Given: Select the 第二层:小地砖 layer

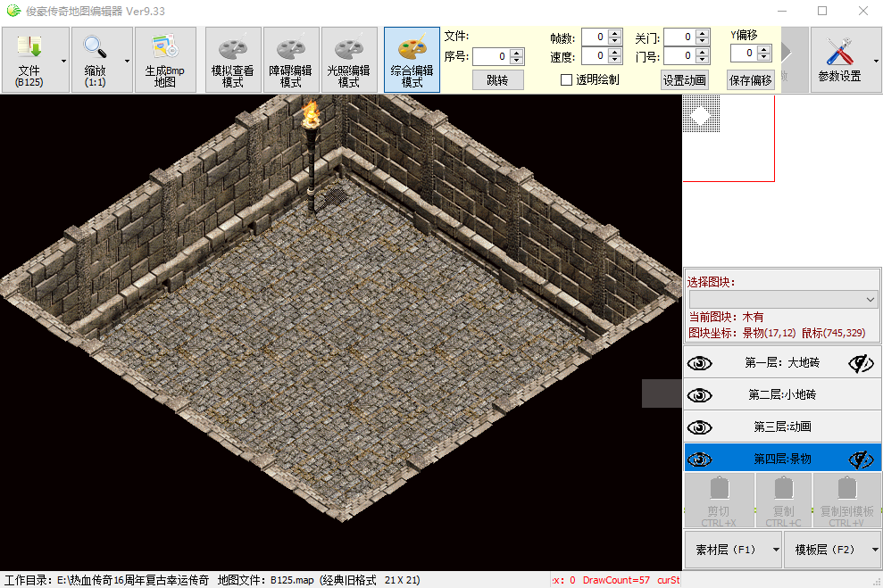Looking at the screenshot, I should tap(782, 395).
